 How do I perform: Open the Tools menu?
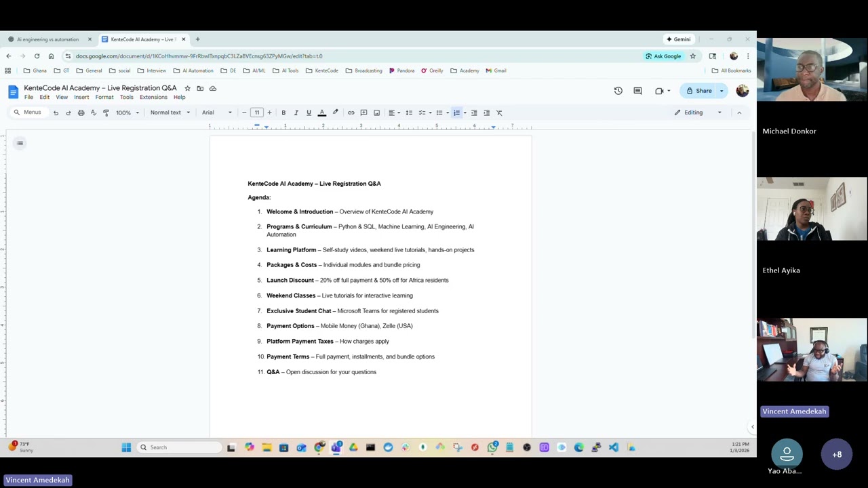[x=127, y=97]
